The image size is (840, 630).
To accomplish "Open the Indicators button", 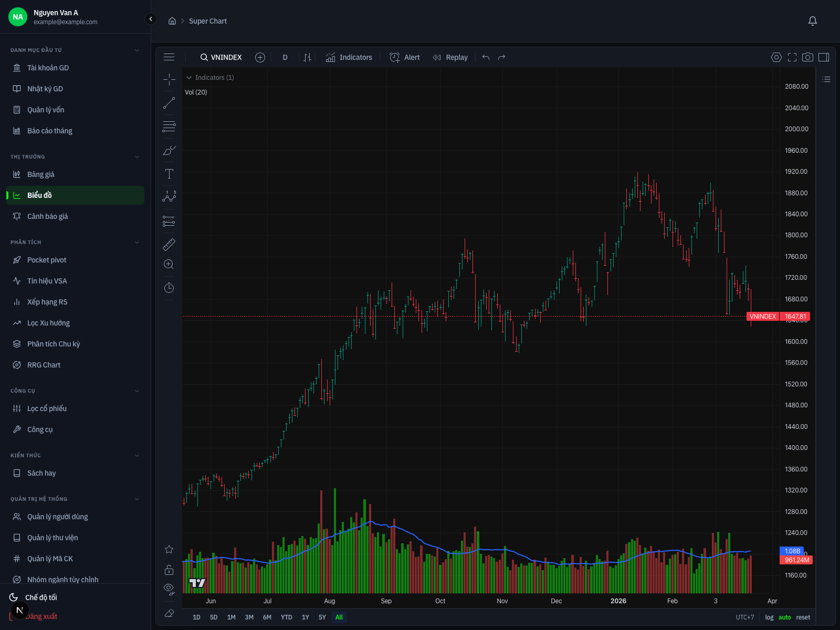I will coord(349,58).
